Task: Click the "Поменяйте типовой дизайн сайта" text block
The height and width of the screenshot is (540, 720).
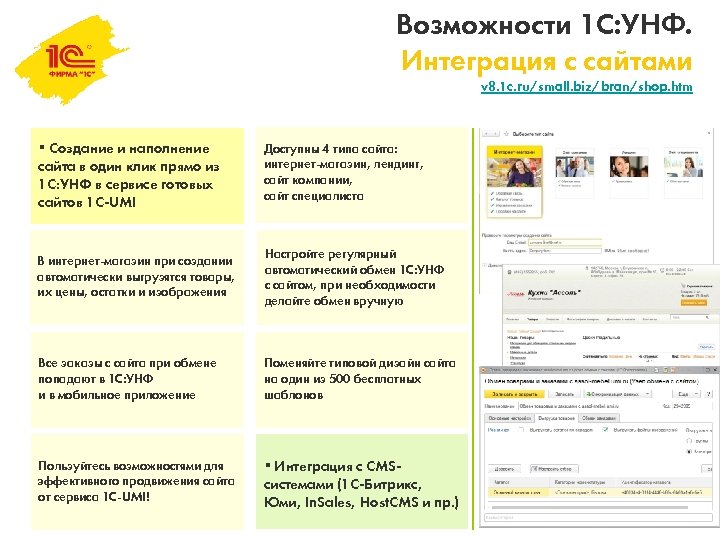Action: click(x=362, y=380)
